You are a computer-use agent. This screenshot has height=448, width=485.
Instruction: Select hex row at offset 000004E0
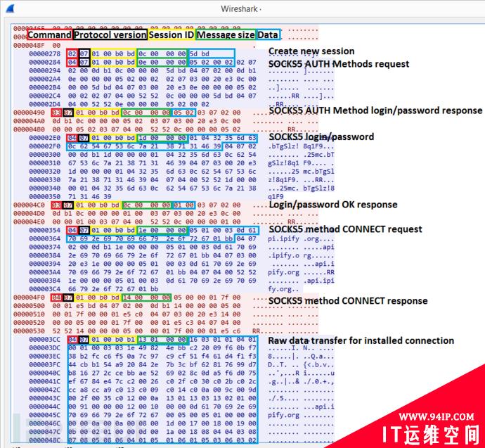tap(166, 222)
